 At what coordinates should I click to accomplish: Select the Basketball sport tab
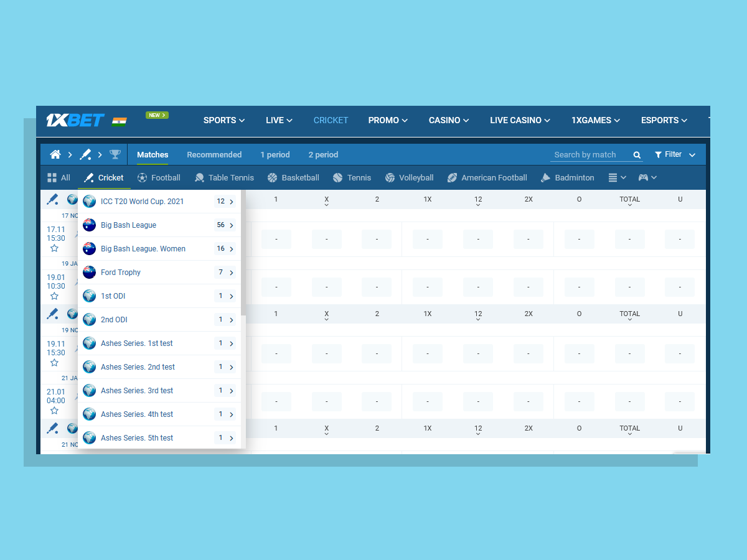tap(293, 177)
